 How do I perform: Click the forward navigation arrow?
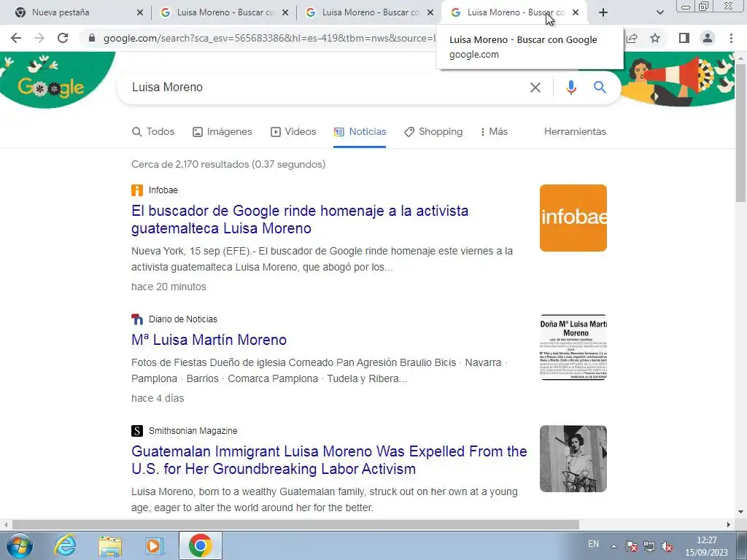39,38
